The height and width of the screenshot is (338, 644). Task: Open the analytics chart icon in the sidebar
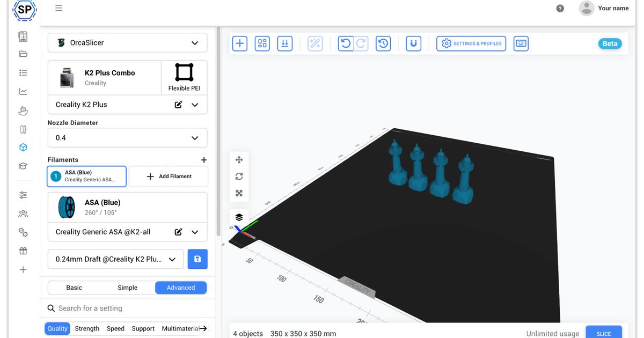point(23,91)
